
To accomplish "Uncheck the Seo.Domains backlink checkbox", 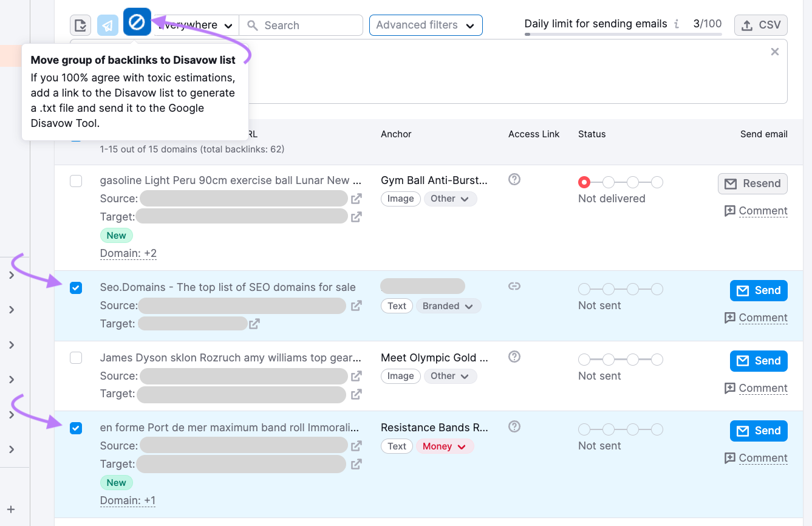I will coord(76,287).
